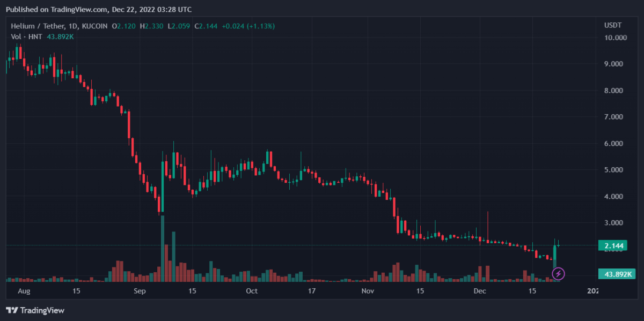Select the Nov label on time axis
This screenshot has width=644, height=321.
(367, 291)
